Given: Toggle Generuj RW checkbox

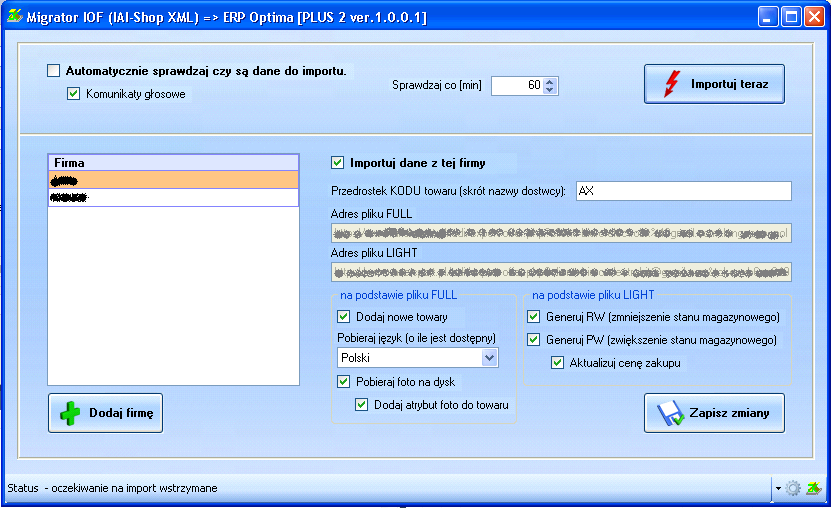Looking at the screenshot, I should 534,317.
